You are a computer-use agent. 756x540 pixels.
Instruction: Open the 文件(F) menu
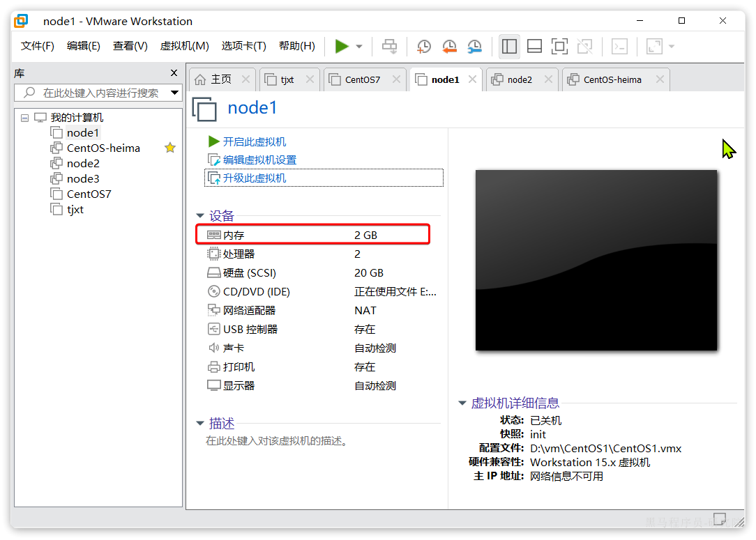pos(38,46)
